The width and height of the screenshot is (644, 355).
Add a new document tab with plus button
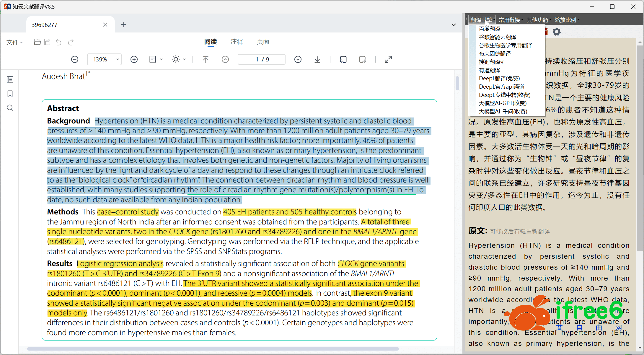(x=124, y=25)
